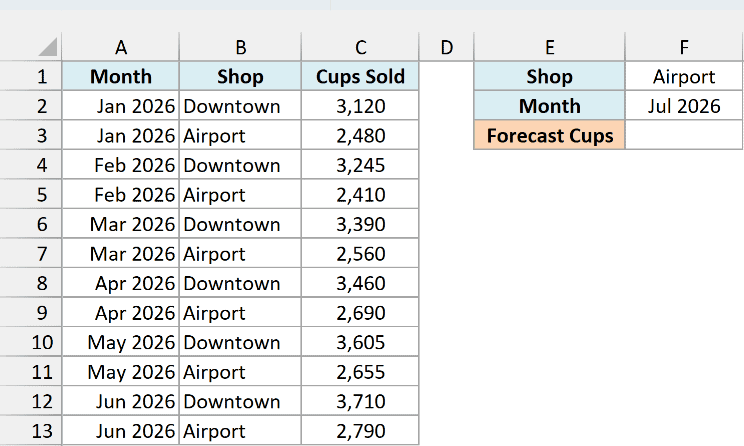Select row 7 header
Image resolution: width=744 pixels, height=446 pixels.
click(x=31, y=253)
